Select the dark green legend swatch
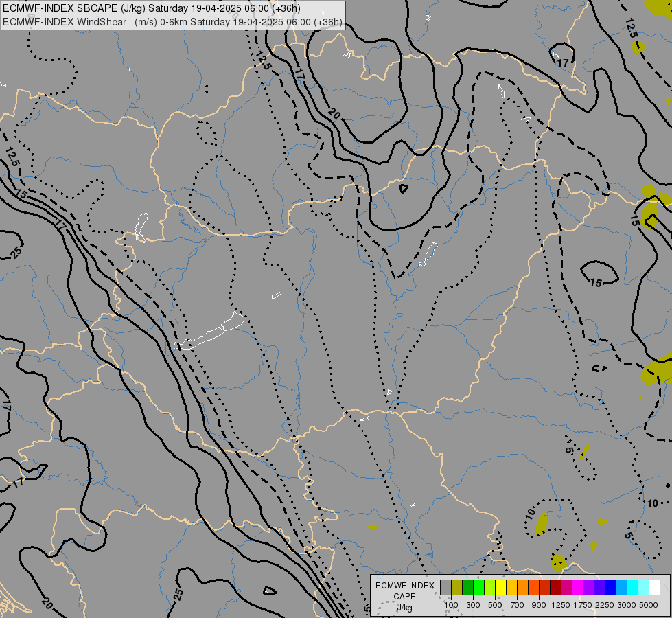This screenshot has width=672, height=618. [467, 587]
